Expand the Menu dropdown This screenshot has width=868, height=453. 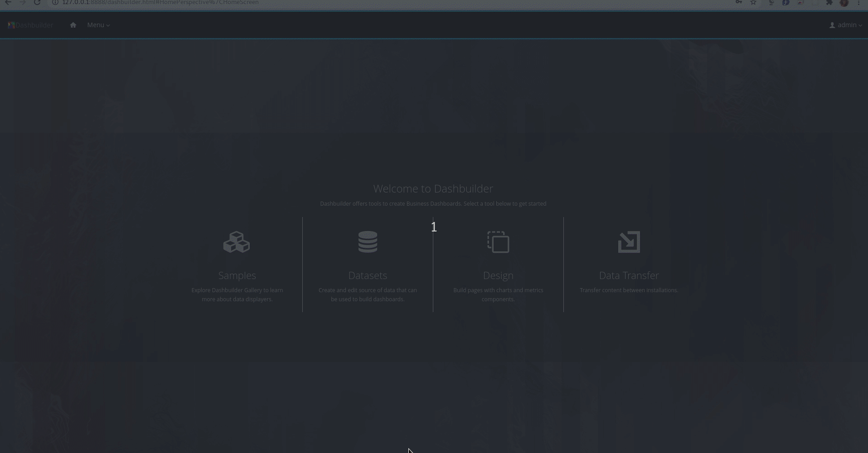pyautogui.click(x=98, y=25)
